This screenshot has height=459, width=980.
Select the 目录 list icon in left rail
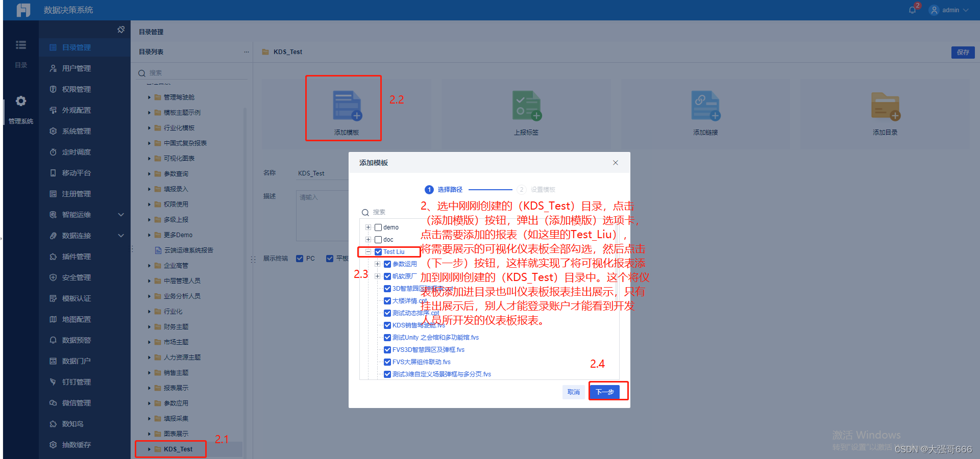click(21, 45)
